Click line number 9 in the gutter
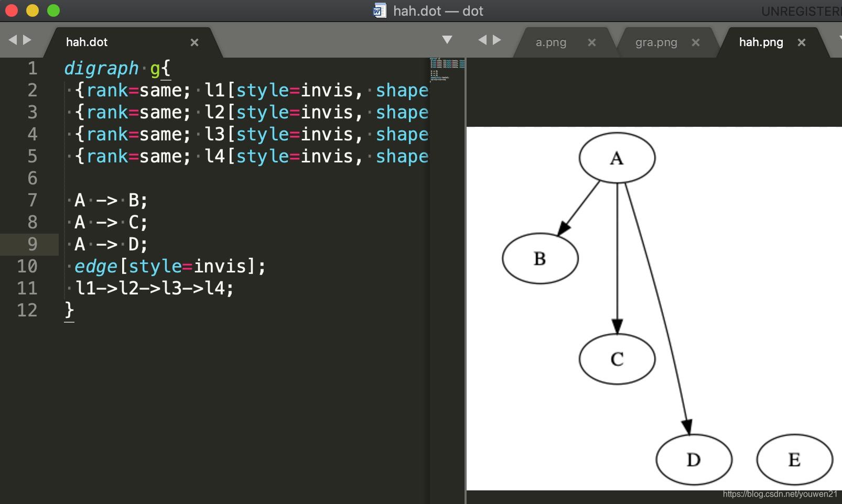 (x=32, y=244)
